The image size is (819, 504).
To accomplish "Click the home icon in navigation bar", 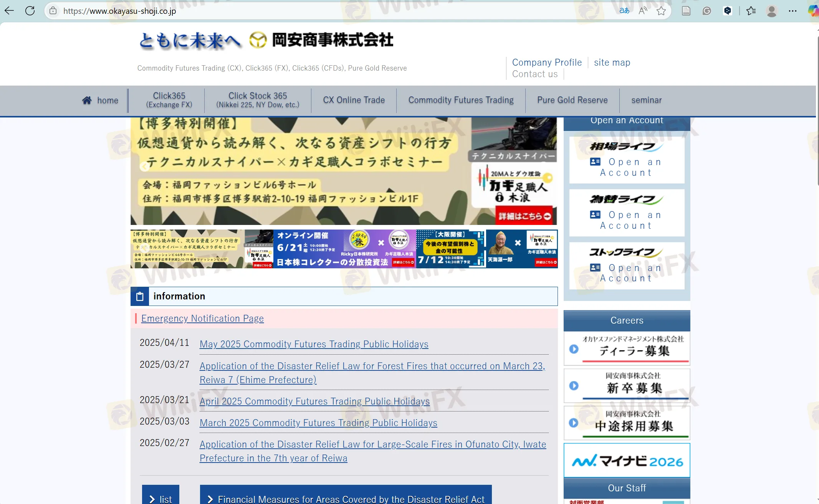I will click(87, 100).
